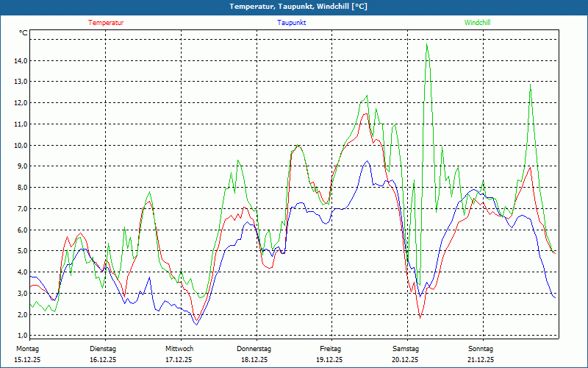
Task: Click the red Temperatur legend label
Action: pyautogui.click(x=106, y=23)
